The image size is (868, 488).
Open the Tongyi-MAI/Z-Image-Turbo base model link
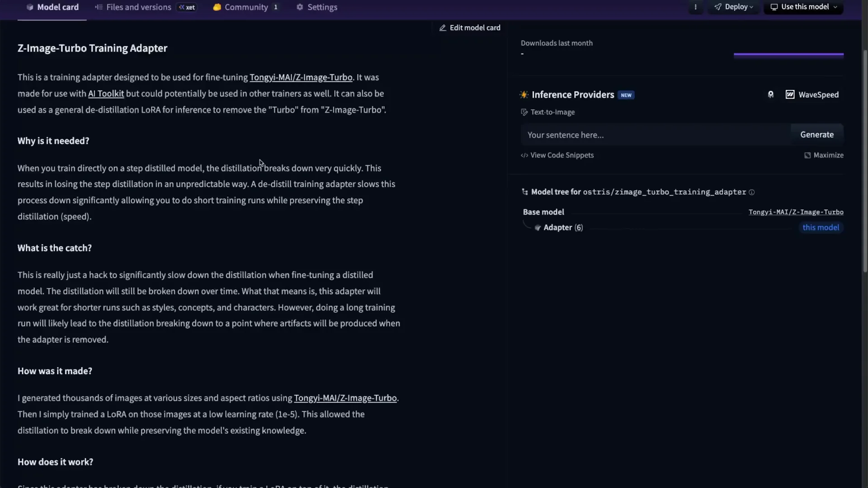796,212
